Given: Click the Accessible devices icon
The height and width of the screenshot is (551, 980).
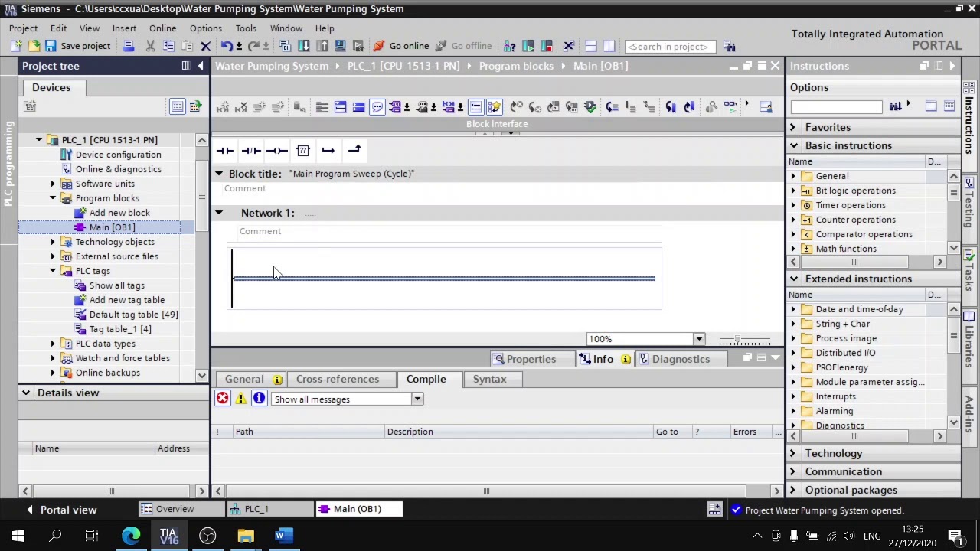Looking at the screenshot, I should (x=509, y=46).
